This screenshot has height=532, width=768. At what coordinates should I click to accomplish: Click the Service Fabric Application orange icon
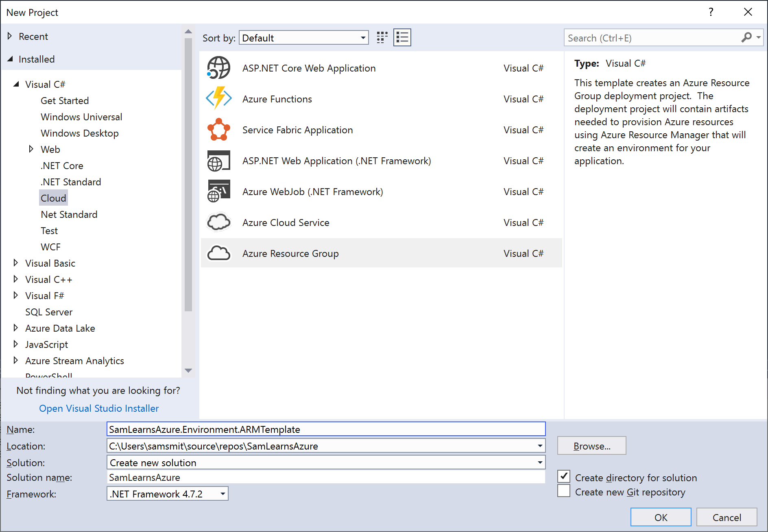click(218, 130)
